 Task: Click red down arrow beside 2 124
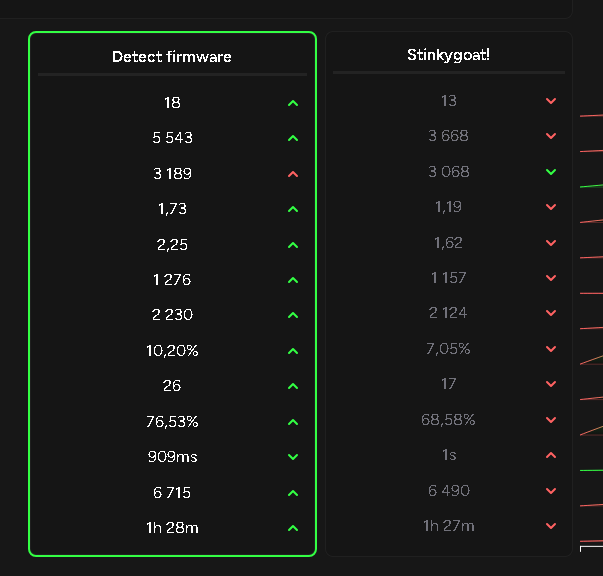551,313
